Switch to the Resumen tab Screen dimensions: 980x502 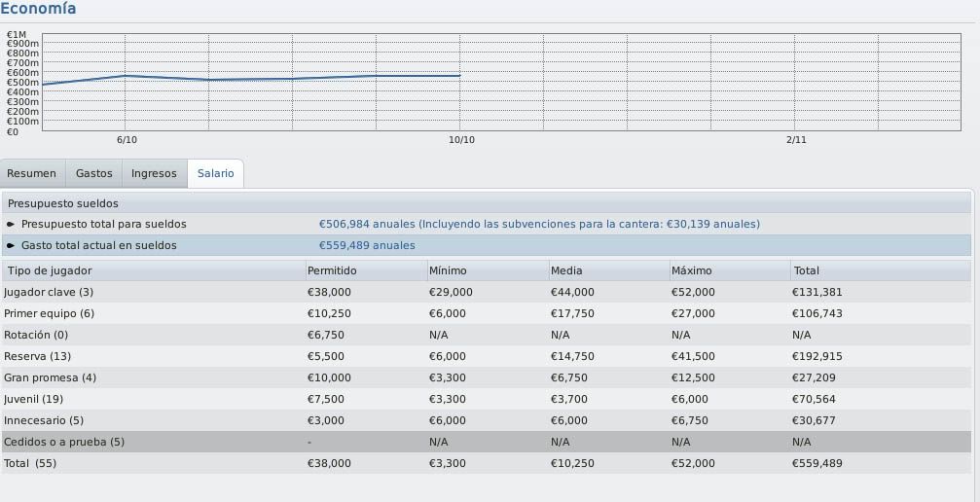tap(32, 174)
